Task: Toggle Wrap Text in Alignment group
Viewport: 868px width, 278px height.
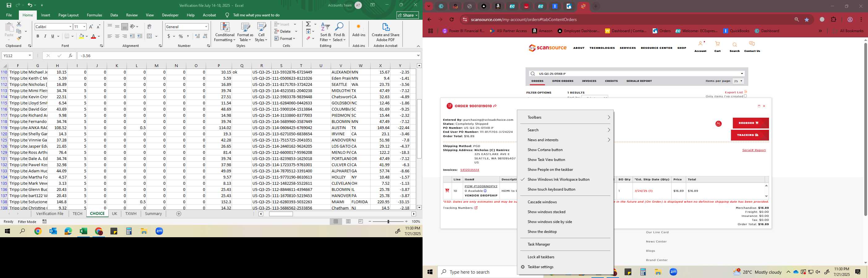Action: pos(149,27)
